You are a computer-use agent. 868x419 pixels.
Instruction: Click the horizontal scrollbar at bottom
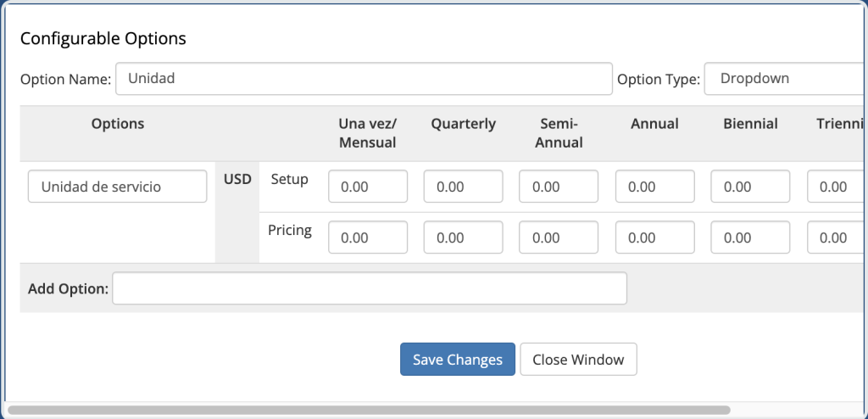pos(368,411)
